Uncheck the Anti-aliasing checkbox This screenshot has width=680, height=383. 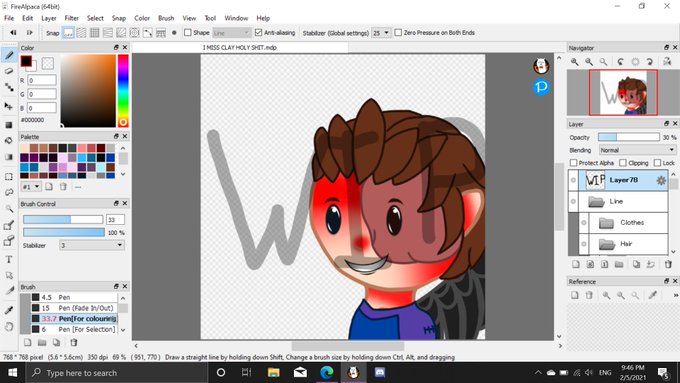coord(258,33)
